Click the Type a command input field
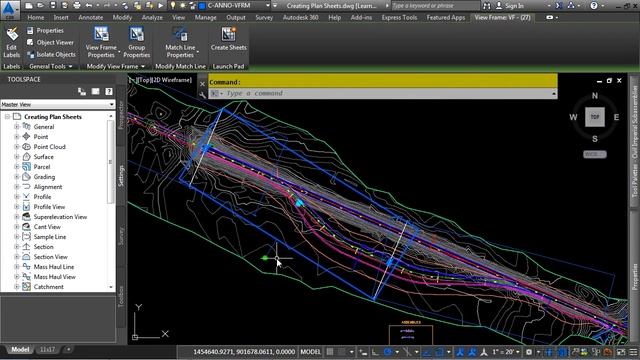 pos(382,93)
